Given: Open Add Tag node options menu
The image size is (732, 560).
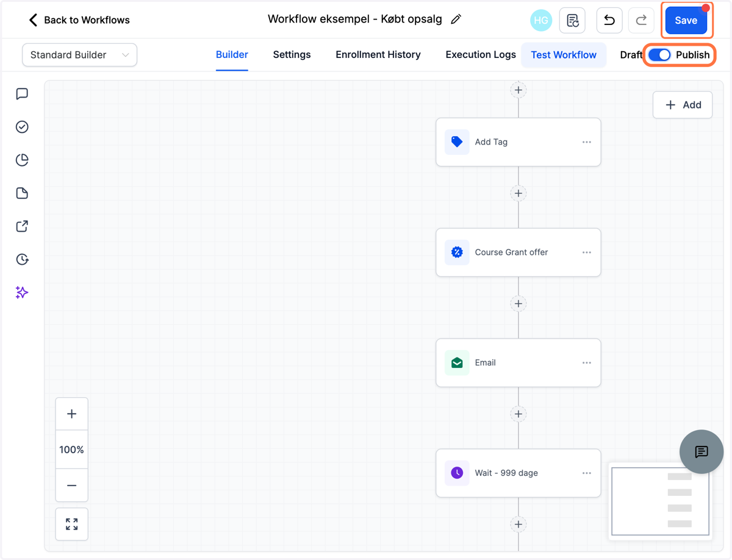Looking at the screenshot, I should (587, 142).
